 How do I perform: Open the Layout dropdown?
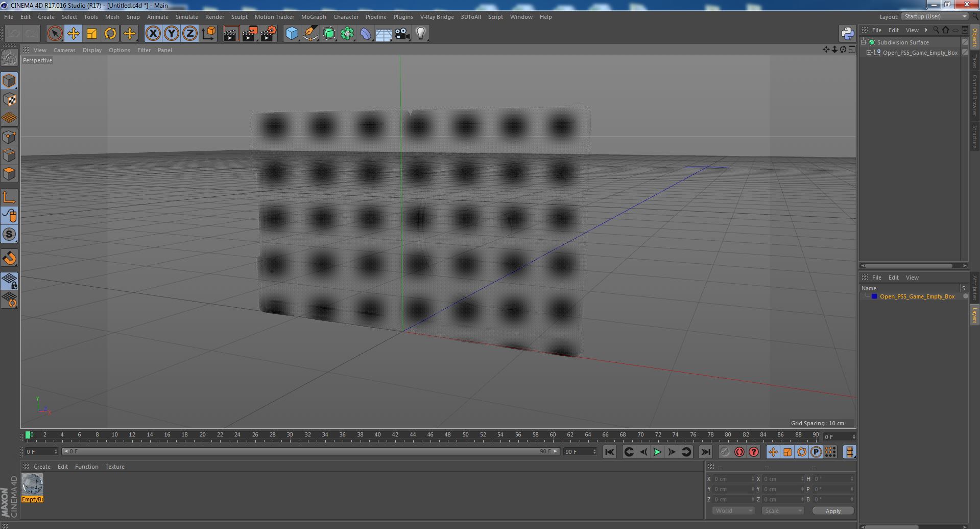coord(936,16)
